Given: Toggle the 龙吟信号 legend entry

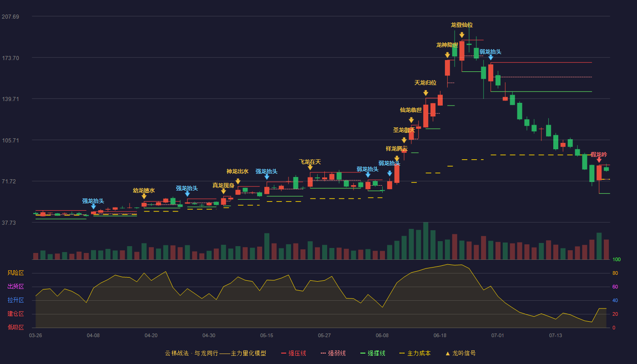Looking at the screenshot, I should pos(460,353).
